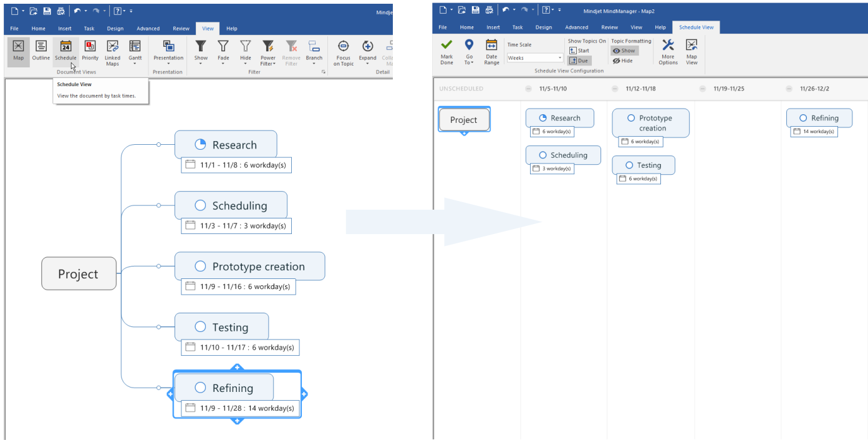Toggle progress circle on Research map topic
868x440 pixels.
(200, 145)
